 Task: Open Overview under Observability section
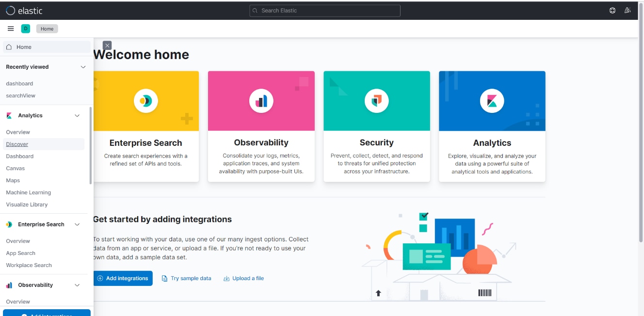click(x=18, y=301)
